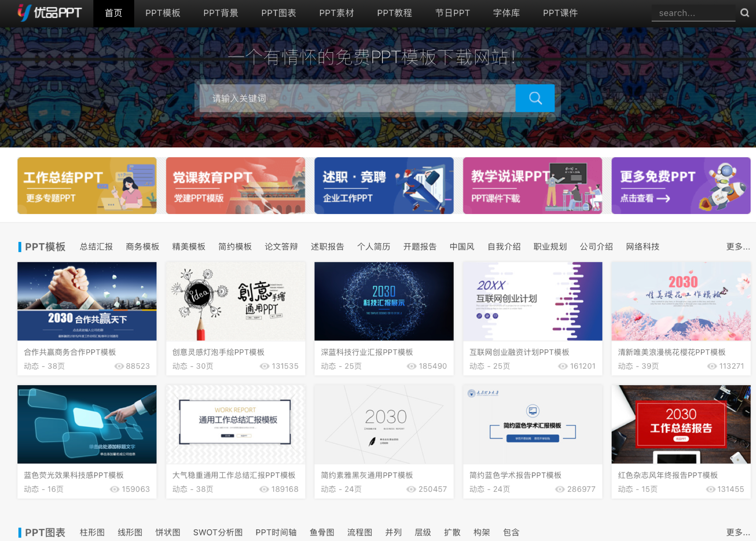The width and height of the screenshot is (756, 541).
Task: Select the 精美模板 category link
Action: [189, 247]
